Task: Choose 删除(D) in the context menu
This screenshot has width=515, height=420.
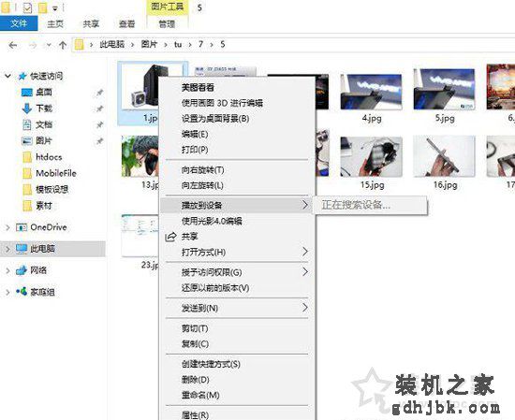Action: [195, 380]
